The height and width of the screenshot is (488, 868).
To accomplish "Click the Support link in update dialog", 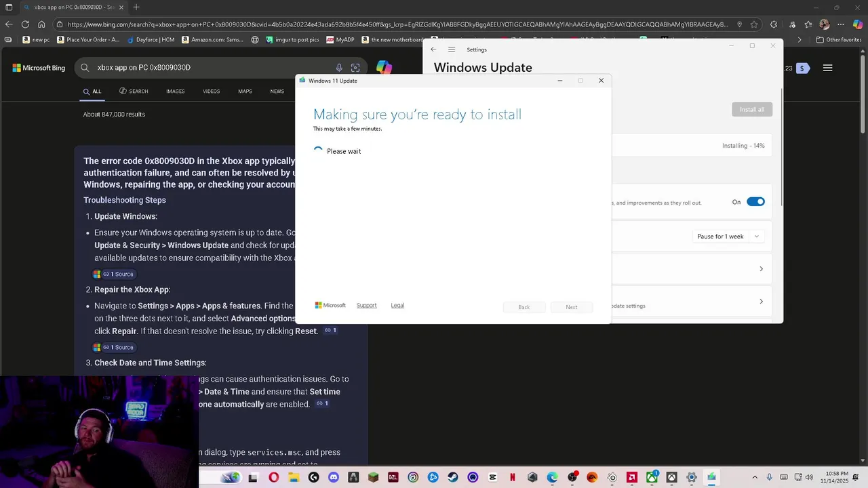I will [x=367, y=306].
